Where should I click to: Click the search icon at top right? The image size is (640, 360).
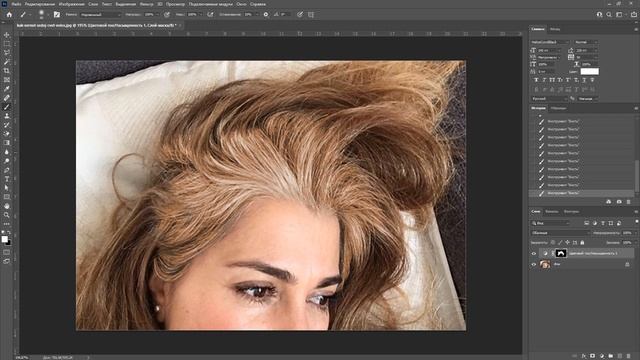click(x=609, y=14)
